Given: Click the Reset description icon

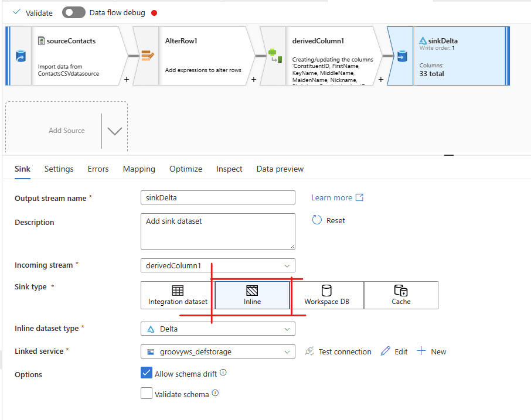Looking at the screenshot, I should [317, 220].
